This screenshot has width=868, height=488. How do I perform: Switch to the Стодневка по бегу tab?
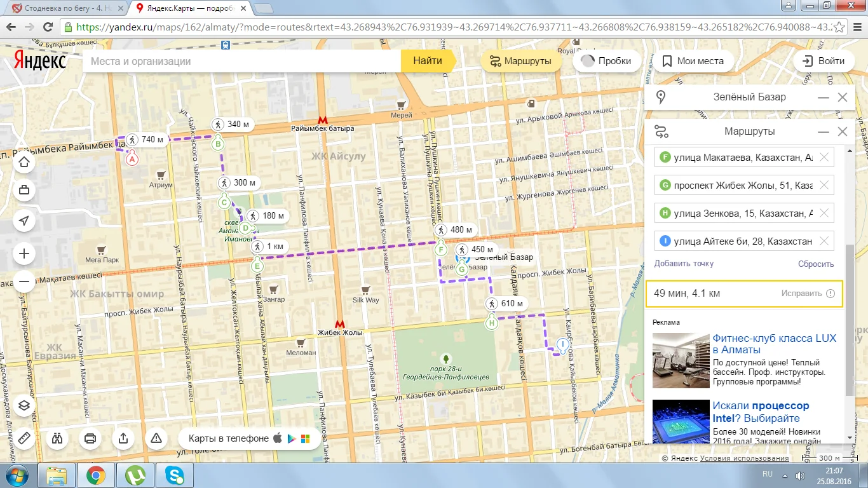[67, 8]
